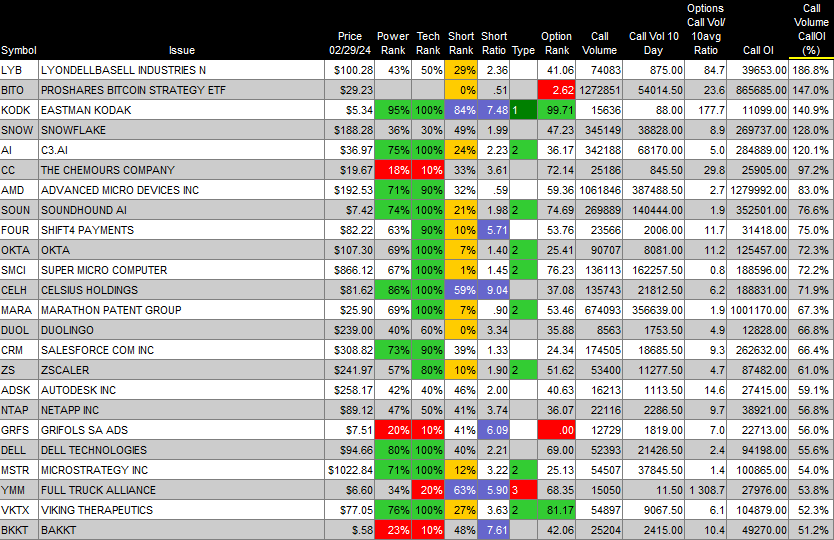The height and width of the screenshot is (540, 834).
Task: Click KODK's 84% Short Rank cell
Action: tap(461, 110)
